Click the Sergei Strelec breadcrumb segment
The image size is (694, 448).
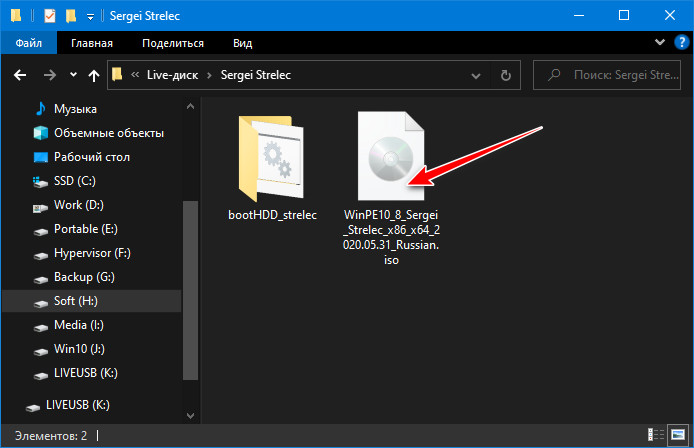point(256,75)
